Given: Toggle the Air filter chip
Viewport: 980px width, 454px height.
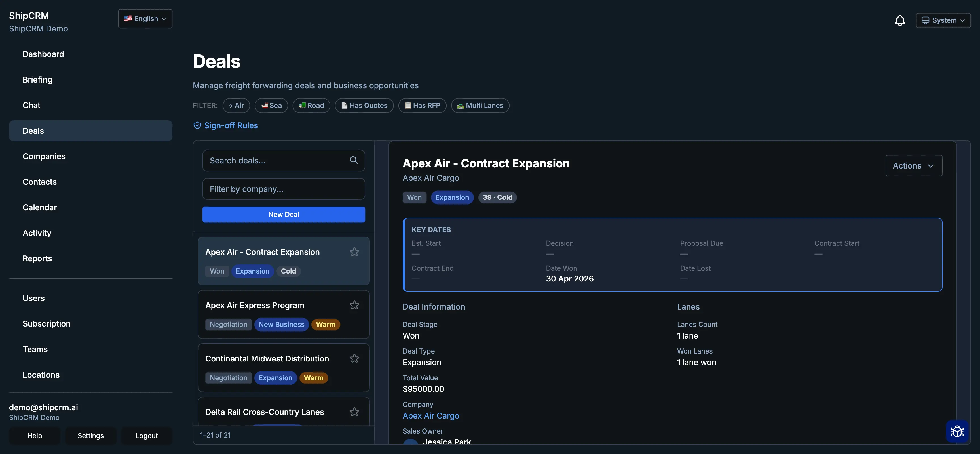Looking at the screenshot, I should coord(236,106).
